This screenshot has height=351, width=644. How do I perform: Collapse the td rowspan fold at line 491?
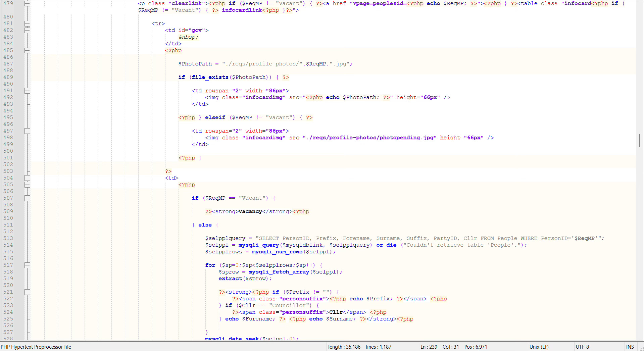(28, 91)
